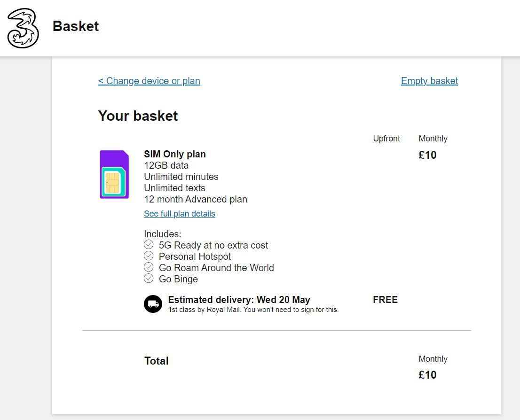This screenshot has width=520, height=420.
Task: Open See full plan details link
Action: (180, 214)
